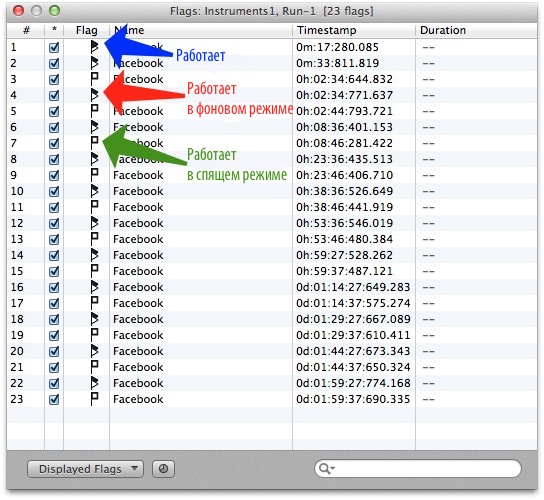The image size is (544, 500).
Task: Click the Facebook name in row 14
Action: (138, 255)
